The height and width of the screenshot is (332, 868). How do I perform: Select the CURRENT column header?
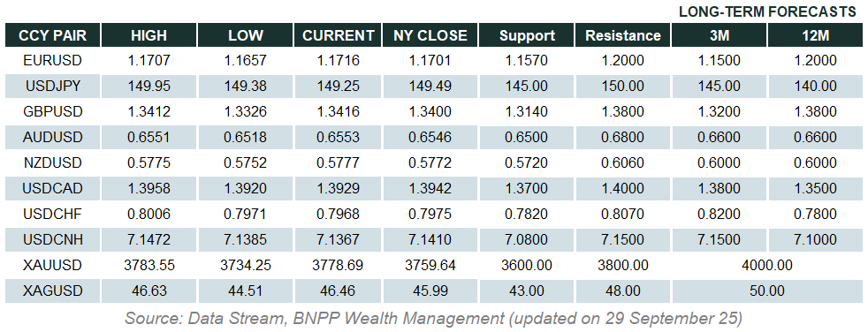pos(338,35)
